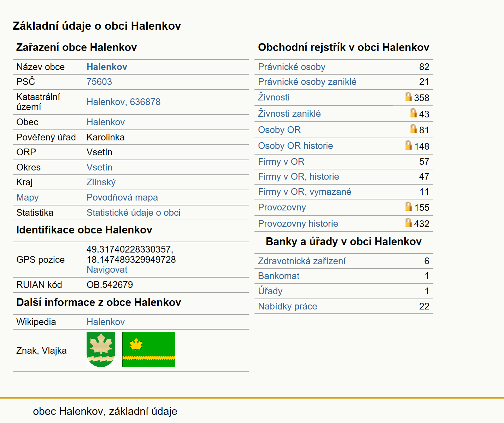
Task: Open Zdravotnická zařízení link
Action: (x=302, y=261)
